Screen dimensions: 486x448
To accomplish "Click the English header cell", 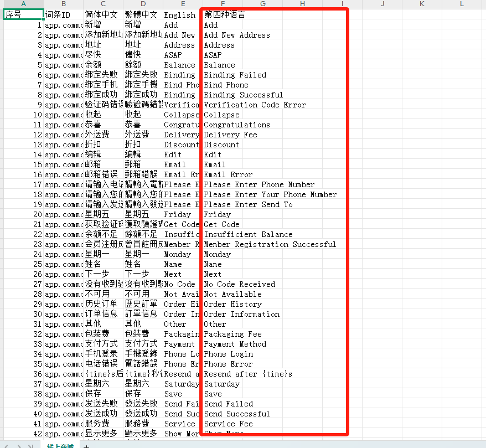I will coord(183,14).
